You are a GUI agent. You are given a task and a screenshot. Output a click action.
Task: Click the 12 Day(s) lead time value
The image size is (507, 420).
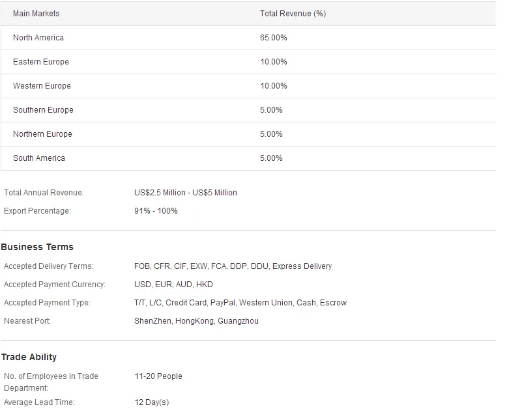click(151, 402)
